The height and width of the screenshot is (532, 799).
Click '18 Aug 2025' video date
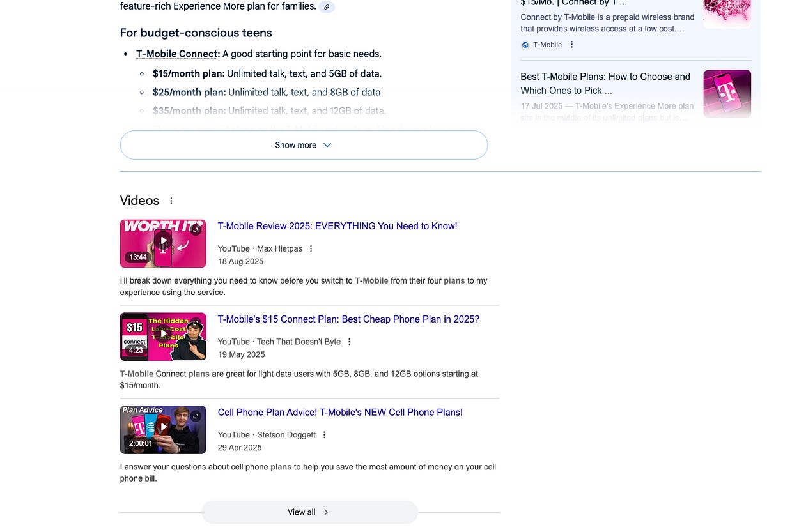point(240,261)
